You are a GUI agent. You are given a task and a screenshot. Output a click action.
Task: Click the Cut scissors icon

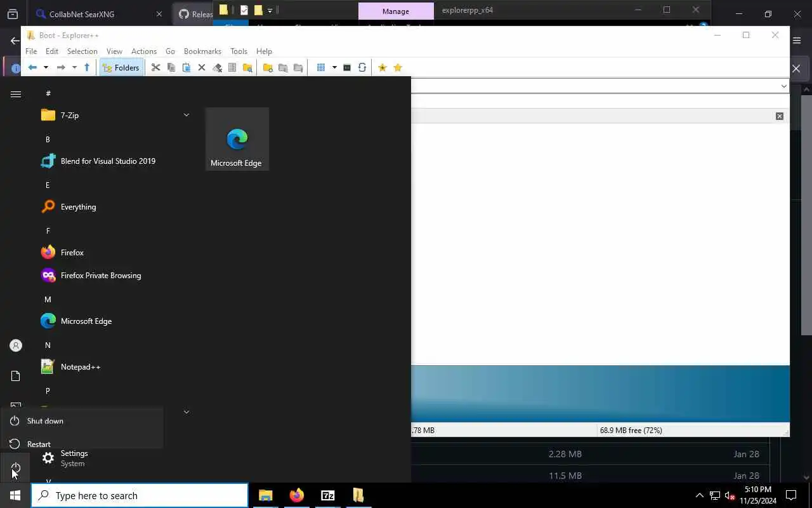(156, 67)
